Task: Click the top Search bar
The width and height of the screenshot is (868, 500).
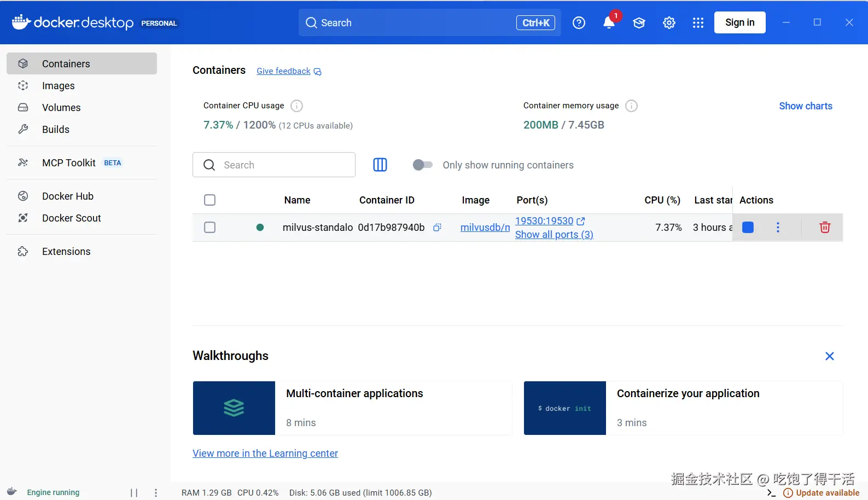Action: coord(429,22)
